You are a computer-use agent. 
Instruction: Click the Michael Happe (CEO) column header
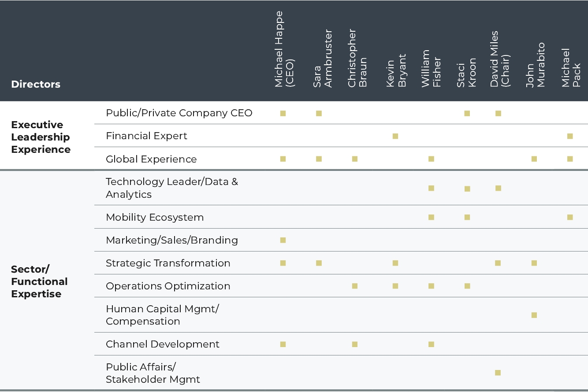[x=284, y=49]
